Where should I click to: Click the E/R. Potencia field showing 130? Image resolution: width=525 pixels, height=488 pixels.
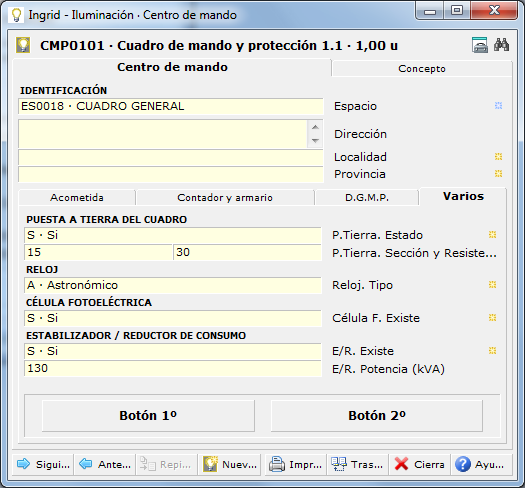[173, 368]
